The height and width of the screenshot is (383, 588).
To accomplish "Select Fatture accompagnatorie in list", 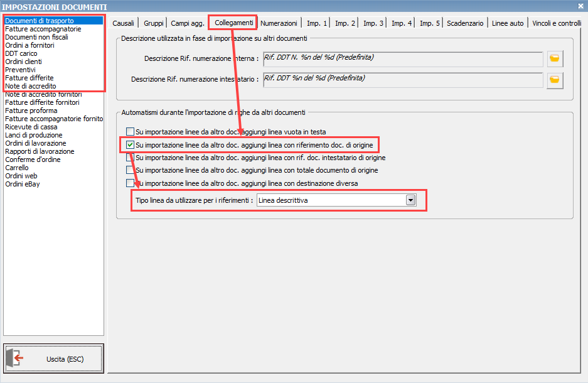I will [x=53, y=29].
